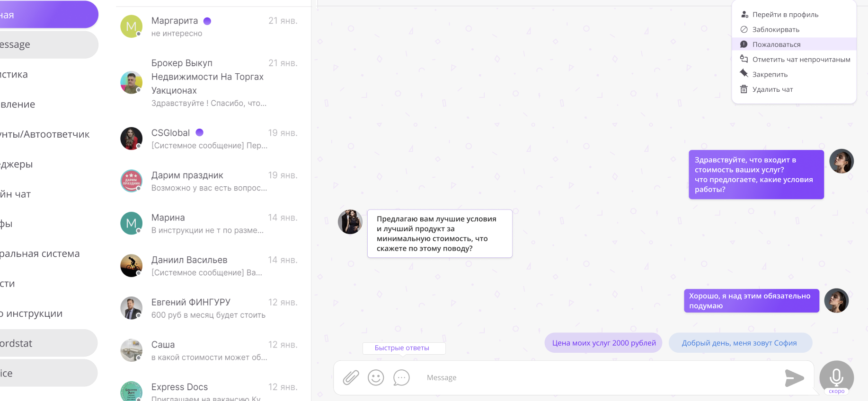Insert quick reply 'Цена моих услуг 2000 рублей'
Screen dimensions: 868x401
tap(604, 343)
